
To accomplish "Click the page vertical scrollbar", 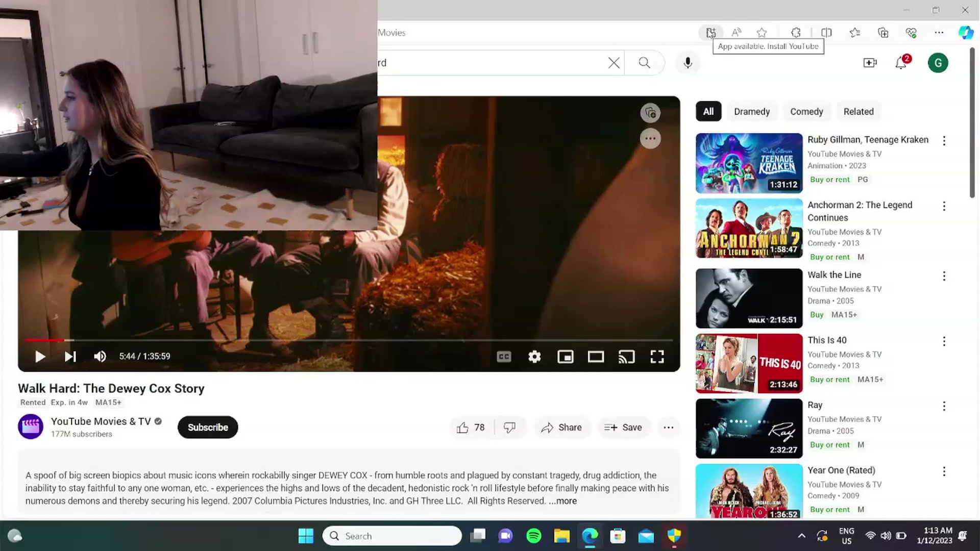I will pyautogui.click(x=972, y=122).
